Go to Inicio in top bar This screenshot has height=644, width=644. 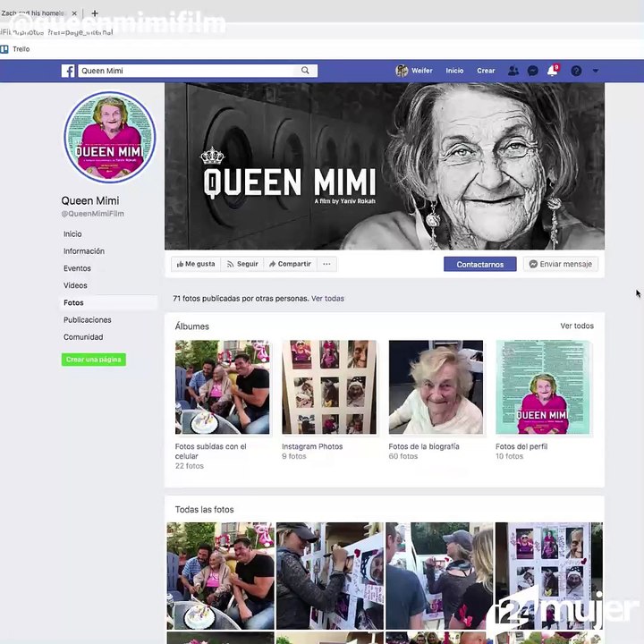point(454,71)
